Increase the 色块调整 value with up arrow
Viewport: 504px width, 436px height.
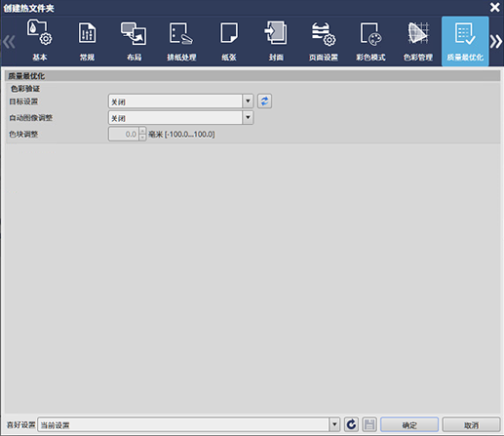pos(142,131)
